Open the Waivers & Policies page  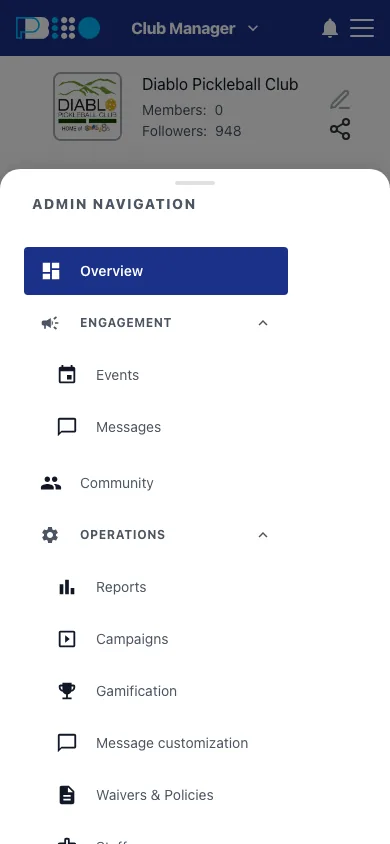coord(155,796)
